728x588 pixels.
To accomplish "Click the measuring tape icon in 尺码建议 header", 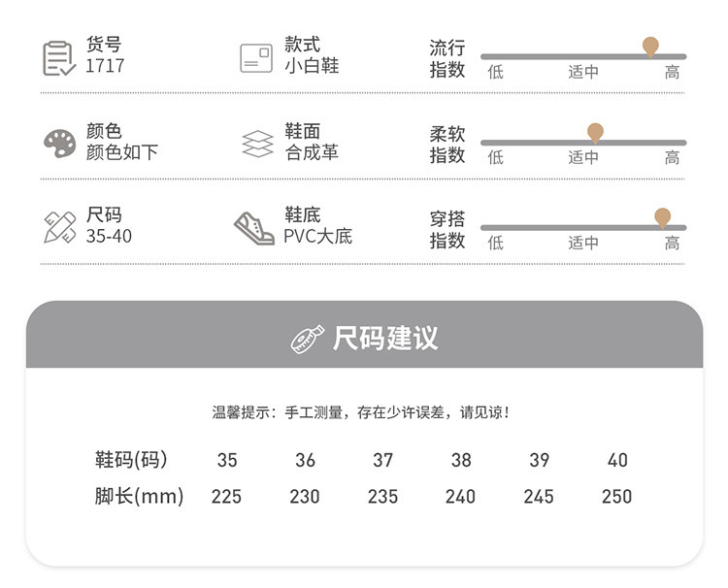I will pos(308,339).
